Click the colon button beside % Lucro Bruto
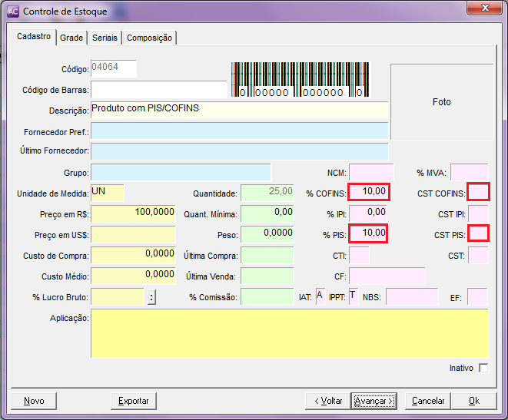This screenshot has height=420, width=508. pos(151,297)
